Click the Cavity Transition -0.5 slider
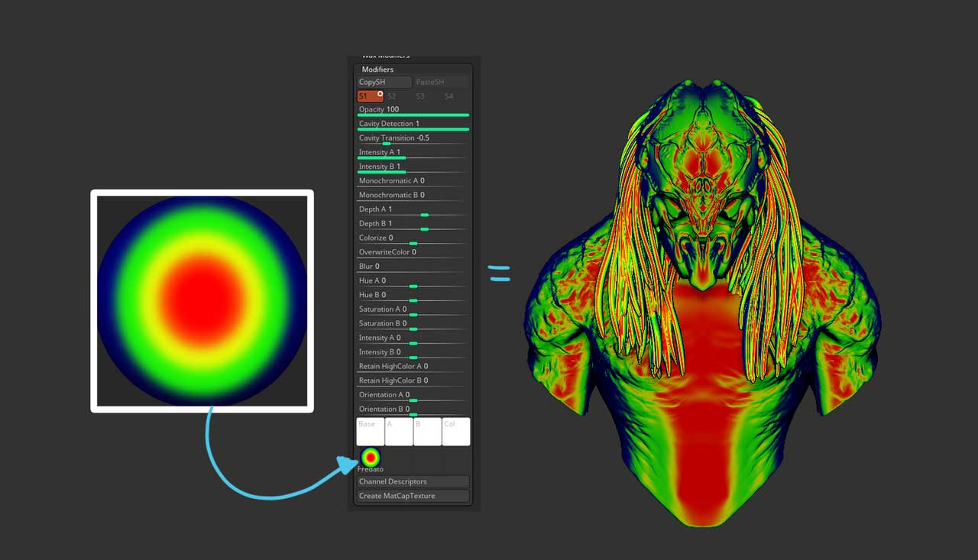The height and width of the screenshot is (560, 978). pyautogui.click(x=413, y=139)
